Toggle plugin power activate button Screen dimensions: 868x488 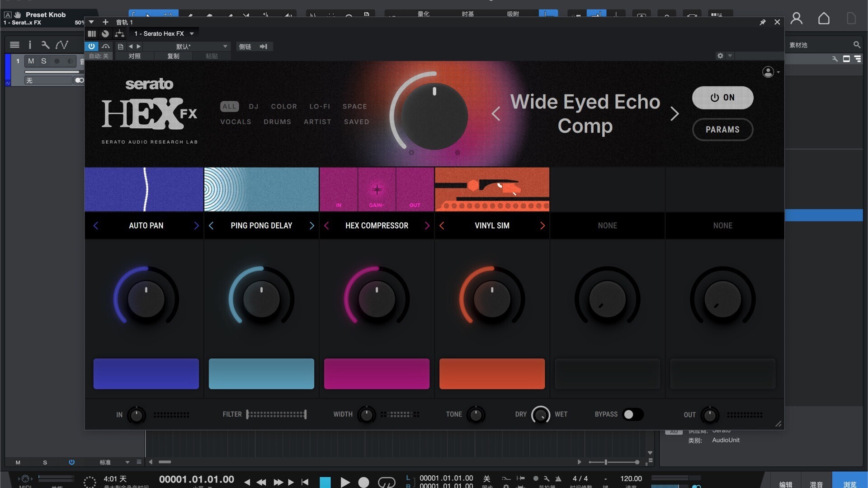(x=91, y=46)
